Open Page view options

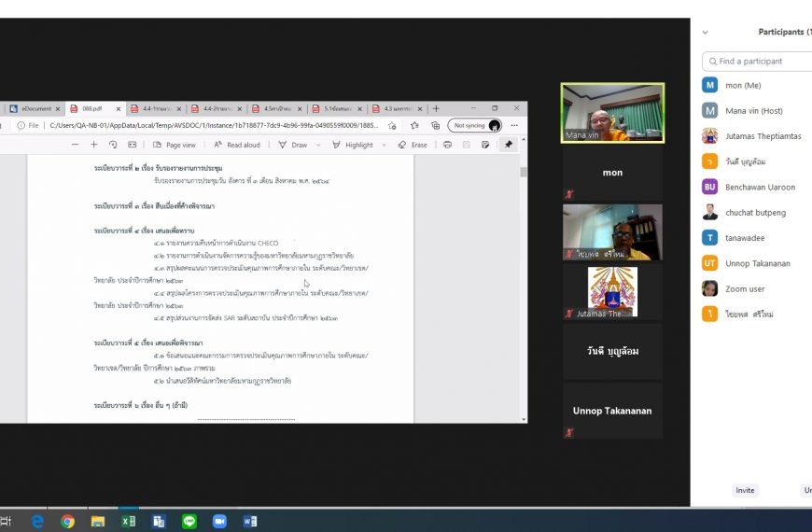coord(175,145)
